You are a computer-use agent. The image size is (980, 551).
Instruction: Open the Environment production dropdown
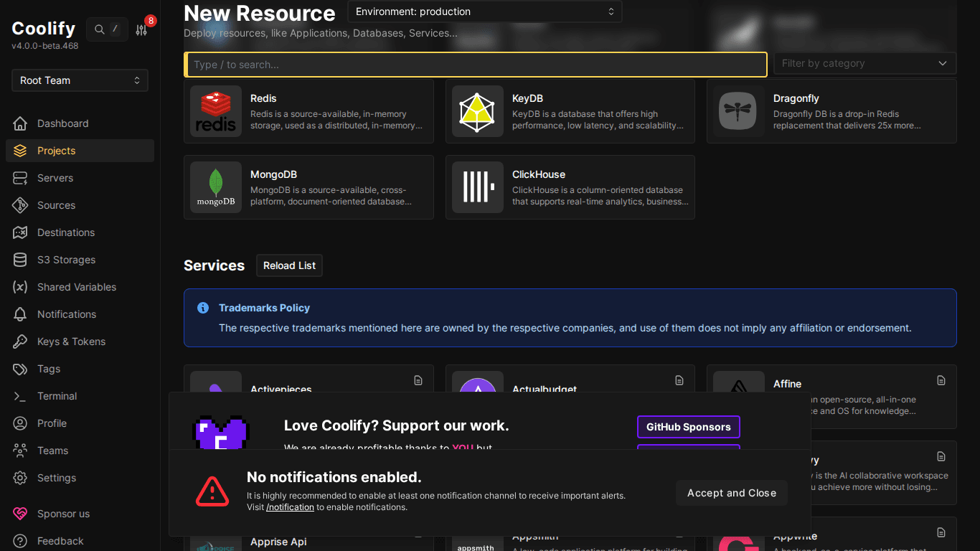(x=484, y=11)
